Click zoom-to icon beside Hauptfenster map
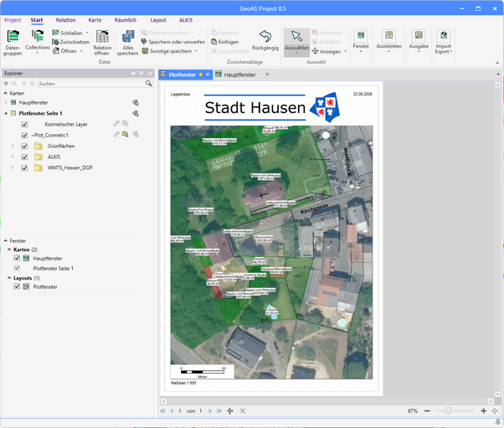The image size is (504, 428). point(136,102)
